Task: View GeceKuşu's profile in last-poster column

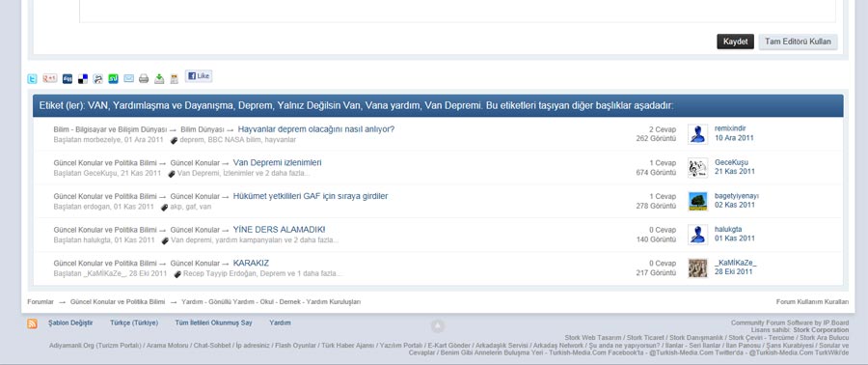Action: click(x=731, y=162)
